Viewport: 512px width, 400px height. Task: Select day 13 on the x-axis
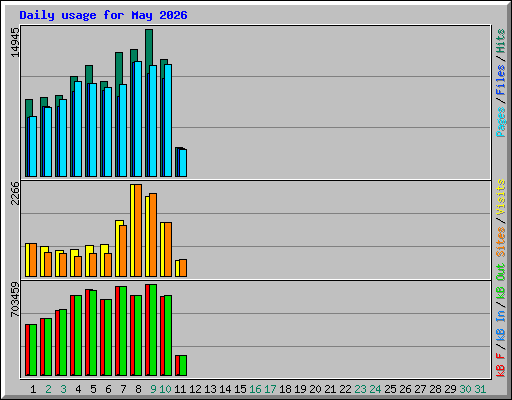(210, 389)
